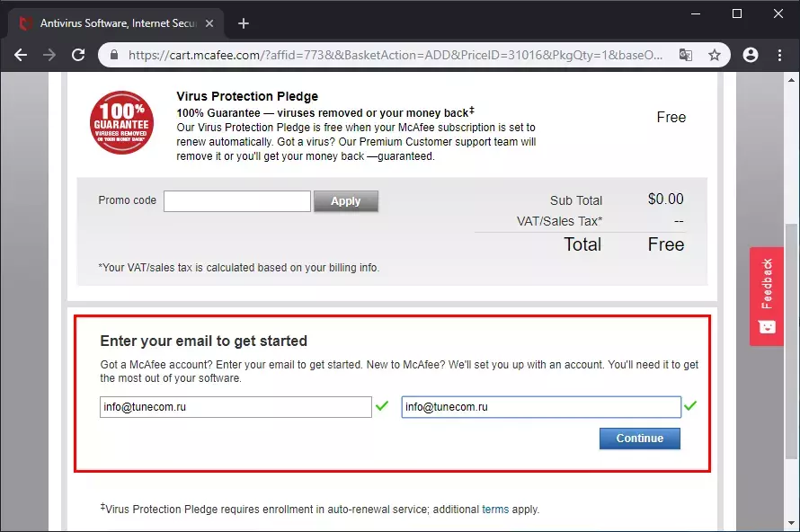Click the Sub Total $0.00 value

[x=666, y=199]
